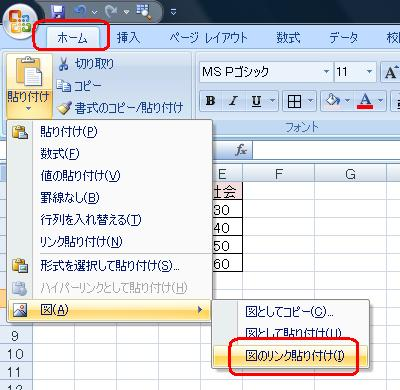Save the workbook using the floppy icon
The height and width of the screenshot is (390, 400).
[58, 12]
